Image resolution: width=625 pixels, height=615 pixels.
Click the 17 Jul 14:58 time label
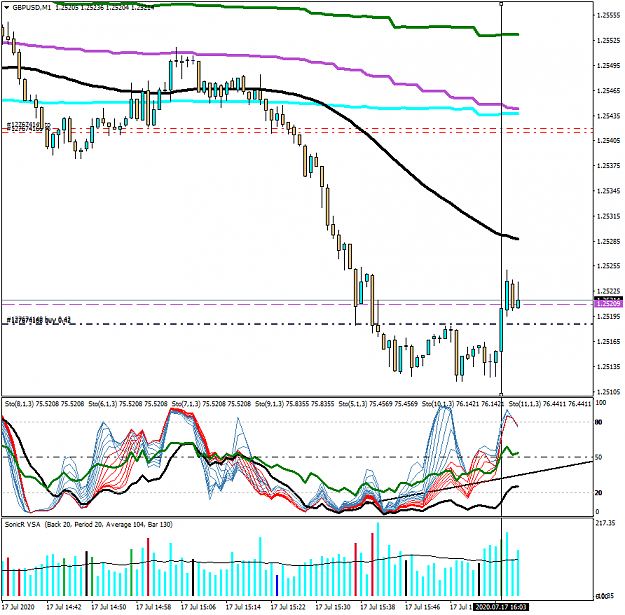coord(153,607)
